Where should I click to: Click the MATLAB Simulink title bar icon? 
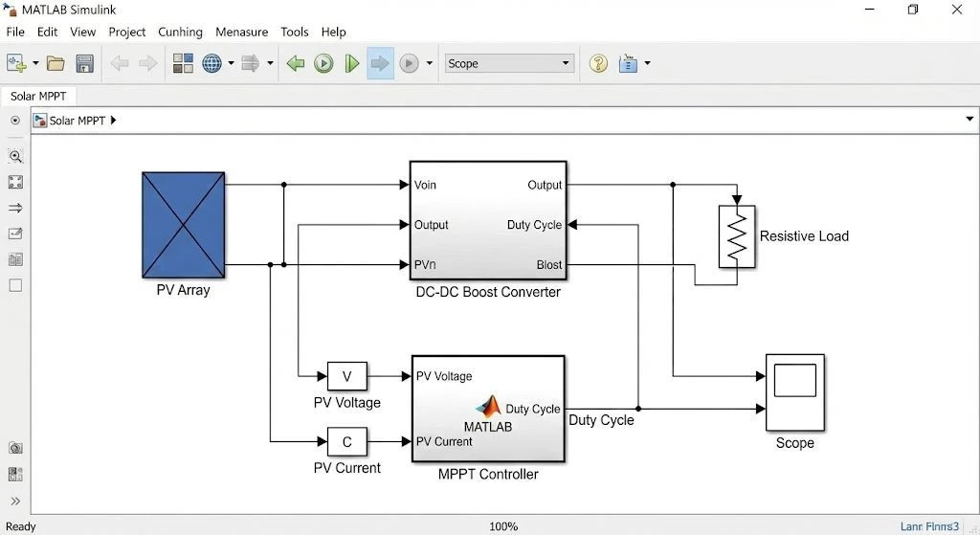(10, 10)
